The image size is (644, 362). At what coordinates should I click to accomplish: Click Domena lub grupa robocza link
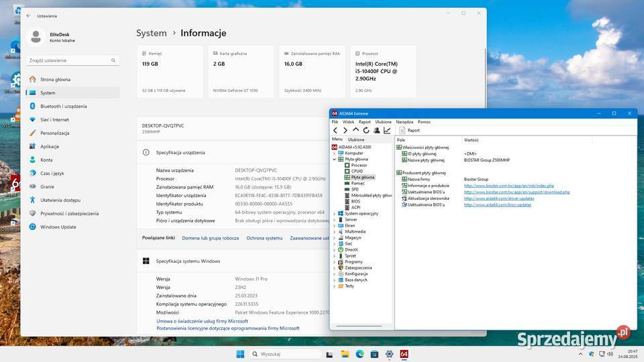pos(210,238)
